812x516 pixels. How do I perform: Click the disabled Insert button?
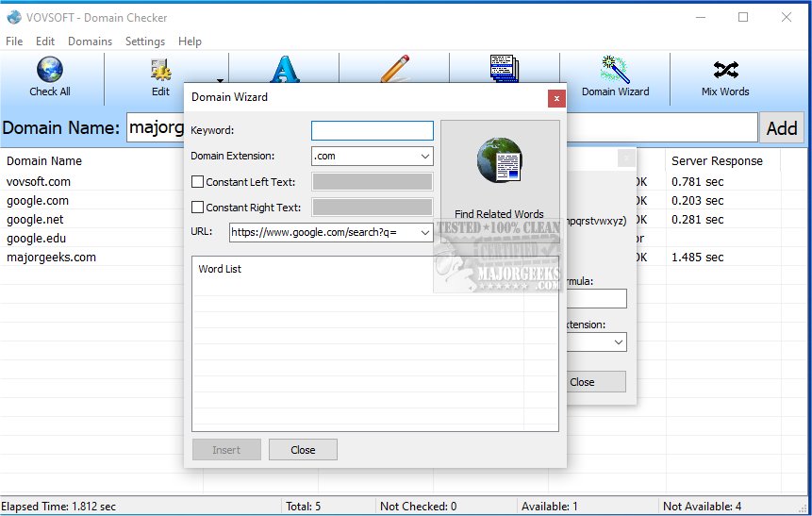pyautogui.click(x=226, y=450)
